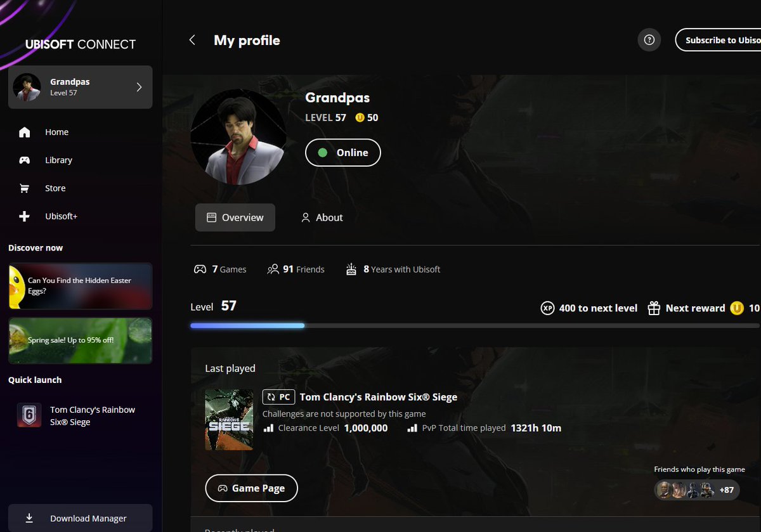Viewport: 761px width, 532px height.
Task: Click the Level 57 progress bar
Action: 474,325
